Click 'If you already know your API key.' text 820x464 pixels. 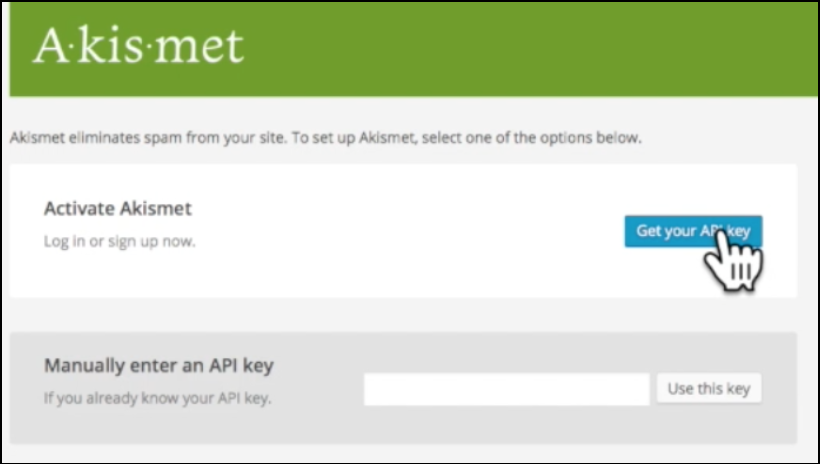pos(157,398)
